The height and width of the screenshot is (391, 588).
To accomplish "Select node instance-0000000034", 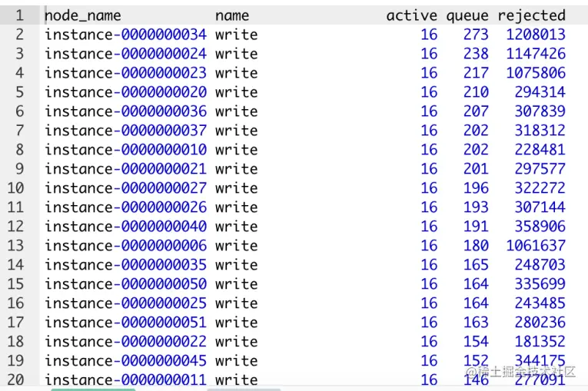I will click(x=125, y=35).
